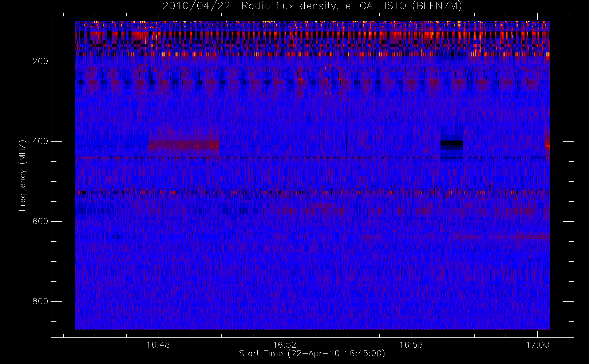Click the 16:56 time tick label
The image size is (589, 364).
[x=411, y=345]
